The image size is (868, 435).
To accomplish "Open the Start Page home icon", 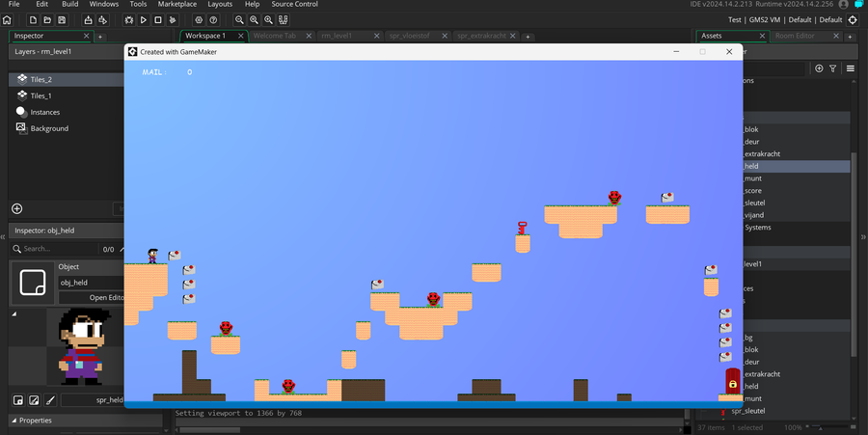I will coord(7,20).
